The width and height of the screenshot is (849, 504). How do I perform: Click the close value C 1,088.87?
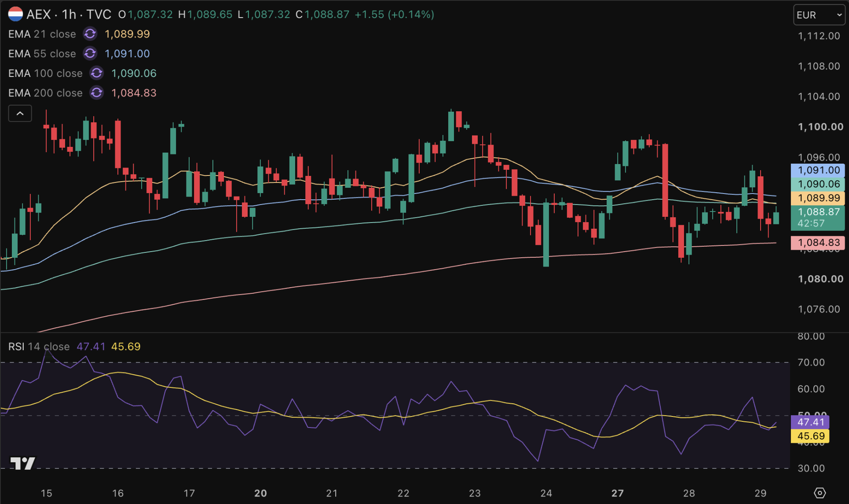click(x=322, y=15)
